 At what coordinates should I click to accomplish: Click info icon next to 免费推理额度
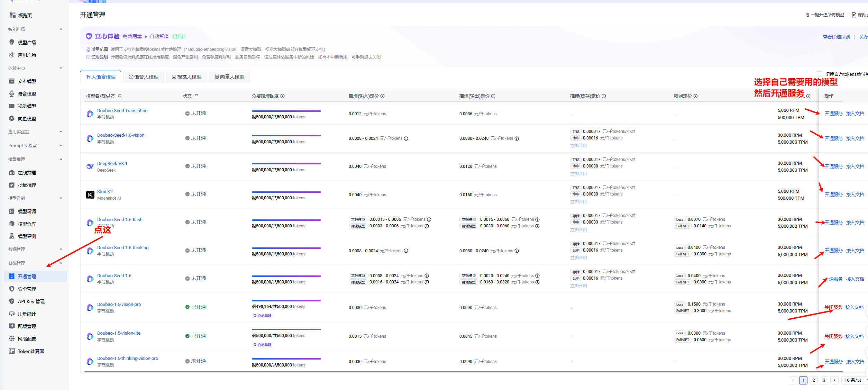[x=283, y=96]
